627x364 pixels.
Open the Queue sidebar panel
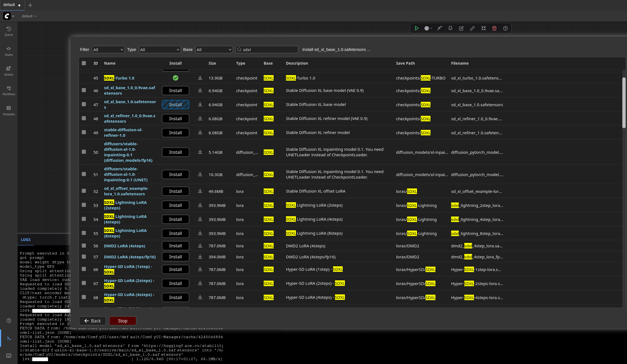[9, 31]
